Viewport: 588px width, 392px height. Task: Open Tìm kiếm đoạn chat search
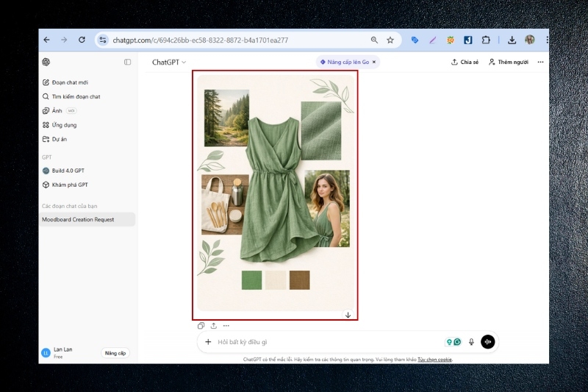[x=76, y=96]
